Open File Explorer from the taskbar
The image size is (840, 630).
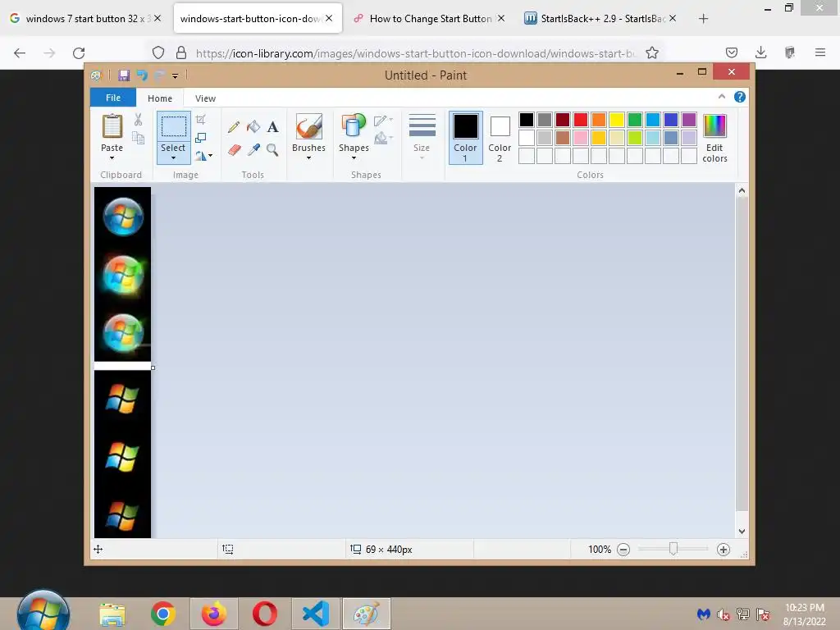pyautogui.click(x=112, y=614)
